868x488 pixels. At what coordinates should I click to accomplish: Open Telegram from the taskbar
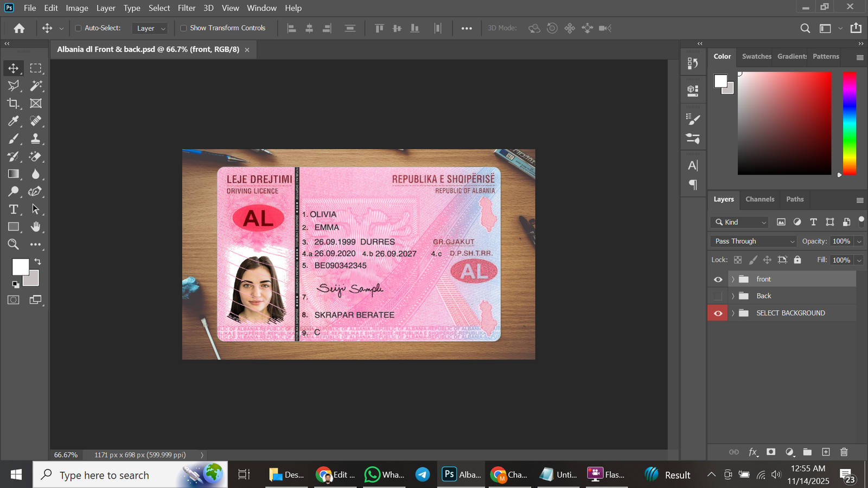[x=423, y=474]
